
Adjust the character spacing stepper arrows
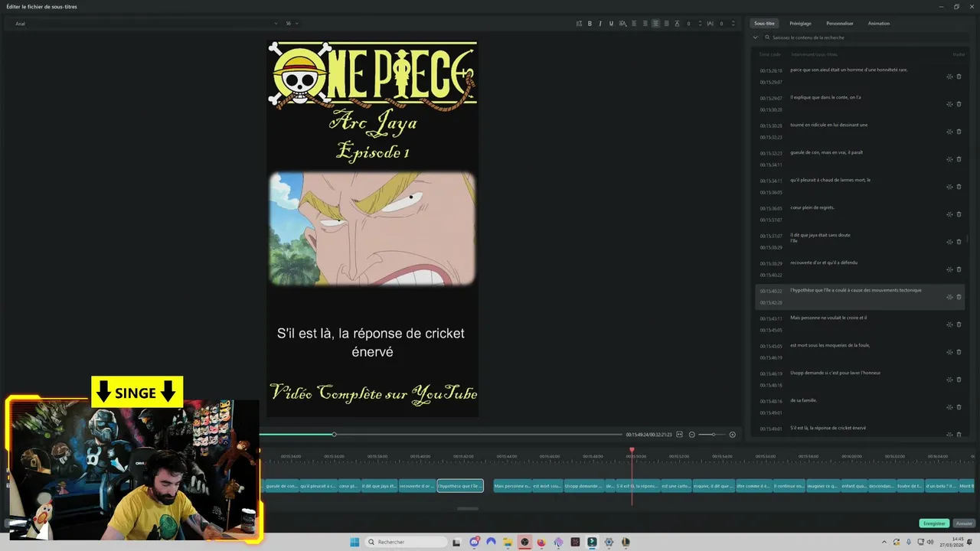tap(733, 24)
